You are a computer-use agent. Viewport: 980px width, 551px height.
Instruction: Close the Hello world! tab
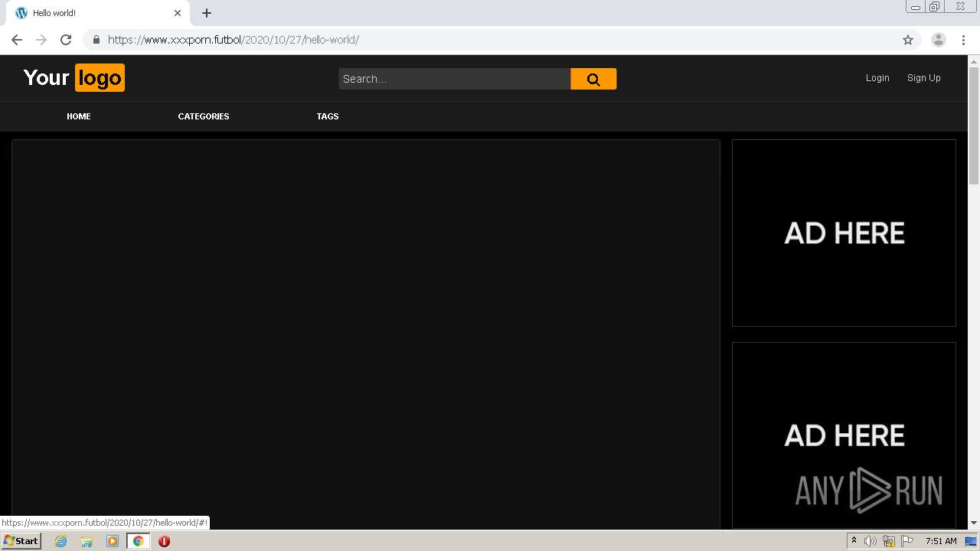pos(178,13)
